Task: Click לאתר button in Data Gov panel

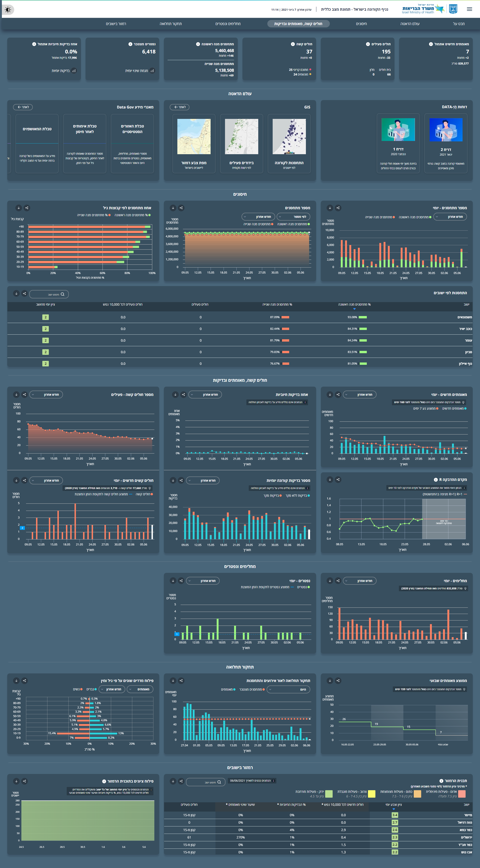Action: [23, 107]
